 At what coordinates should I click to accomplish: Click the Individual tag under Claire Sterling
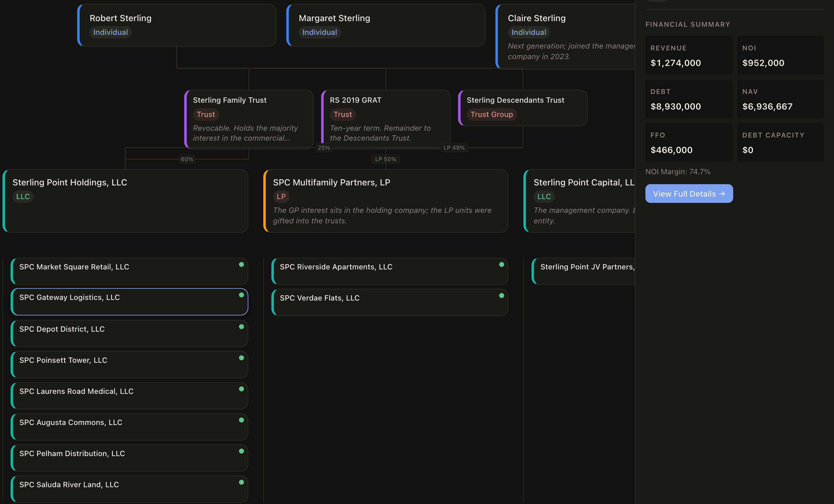coord(529,32)
